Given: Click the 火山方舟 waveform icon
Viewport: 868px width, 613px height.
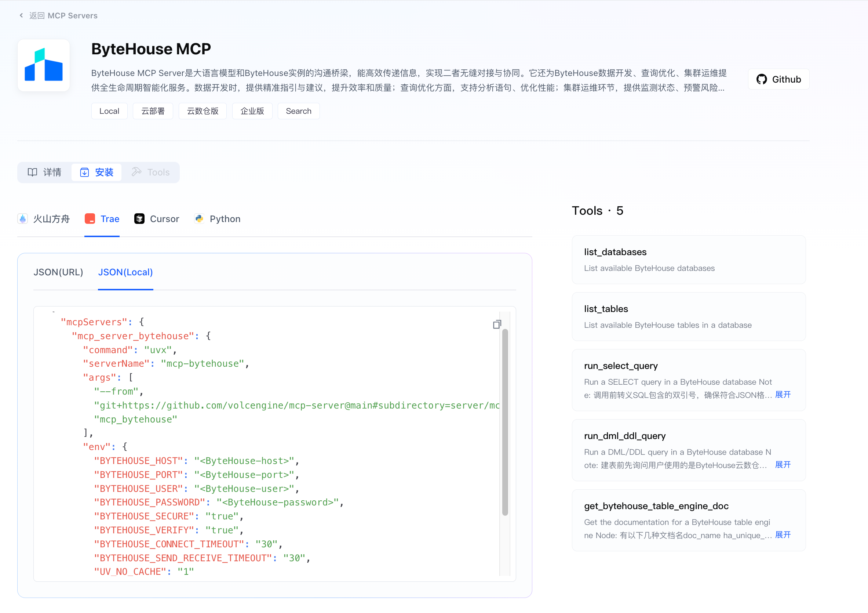Looking at the screenshot, I should point(23,218).
